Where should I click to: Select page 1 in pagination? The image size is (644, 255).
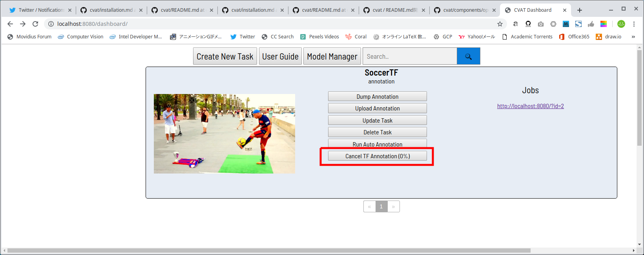[381, 206]
